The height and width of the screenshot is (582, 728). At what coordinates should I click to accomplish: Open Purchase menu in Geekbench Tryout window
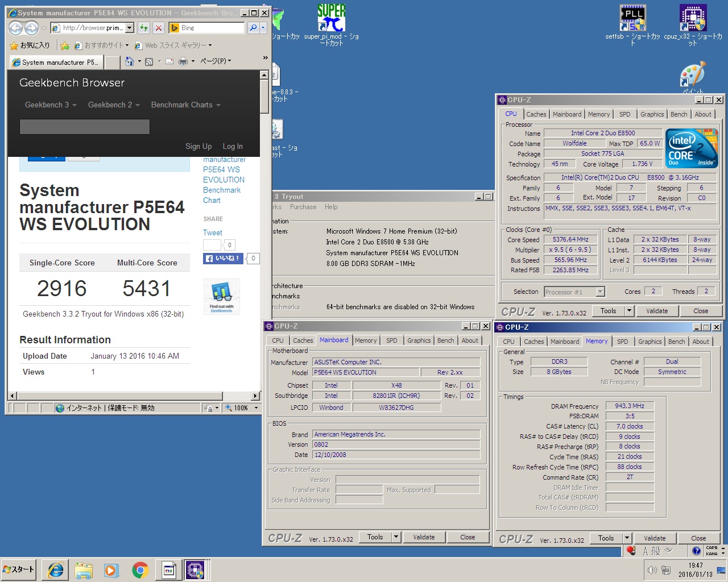pyautogui.click(x=303, y=207)
